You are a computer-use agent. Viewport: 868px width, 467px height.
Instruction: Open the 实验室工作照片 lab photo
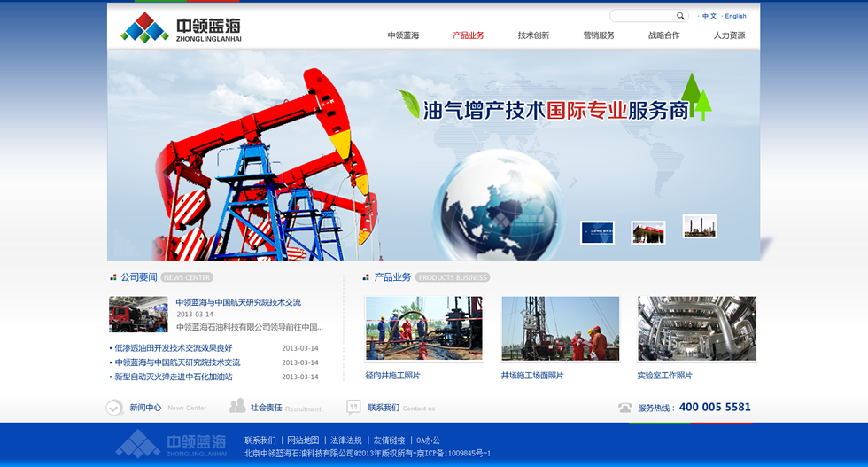point(696,329)
